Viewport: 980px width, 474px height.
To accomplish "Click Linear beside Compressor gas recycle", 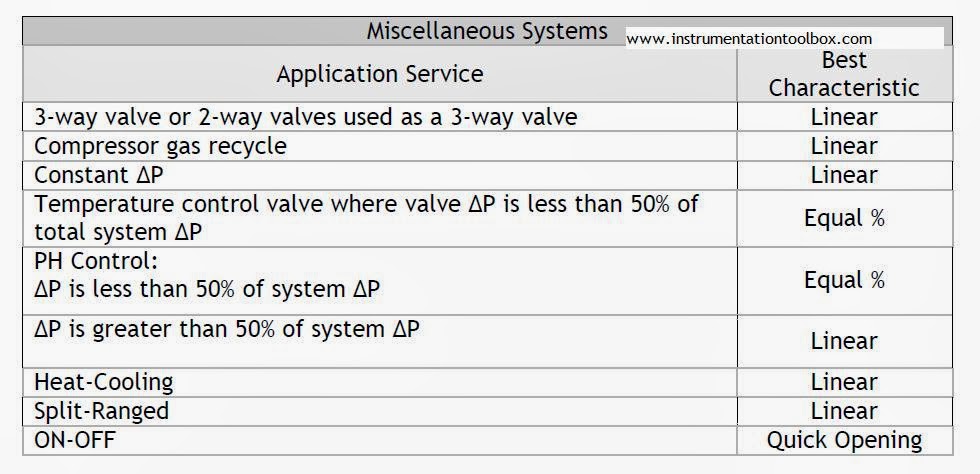I will coord(844,146).
